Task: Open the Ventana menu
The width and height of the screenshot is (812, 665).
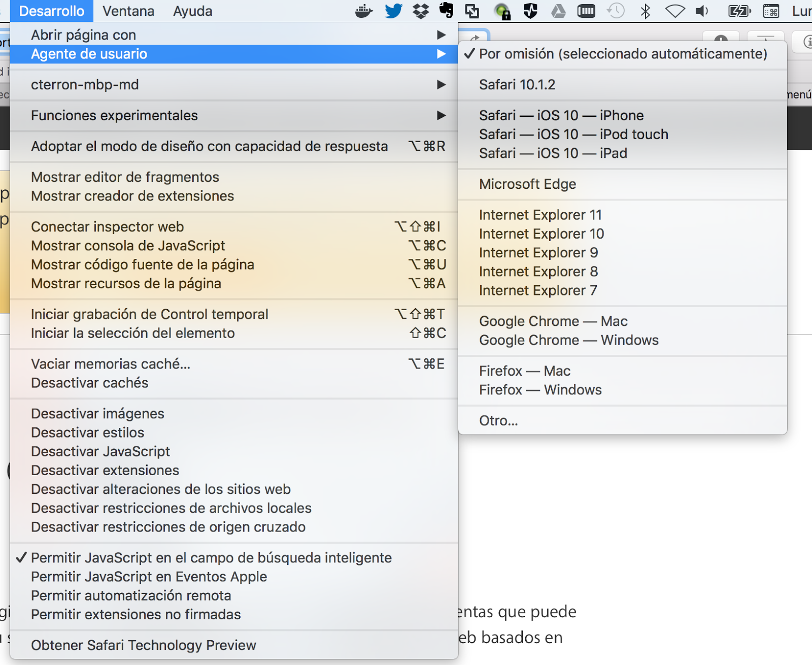Action: (x=128, y=11)
